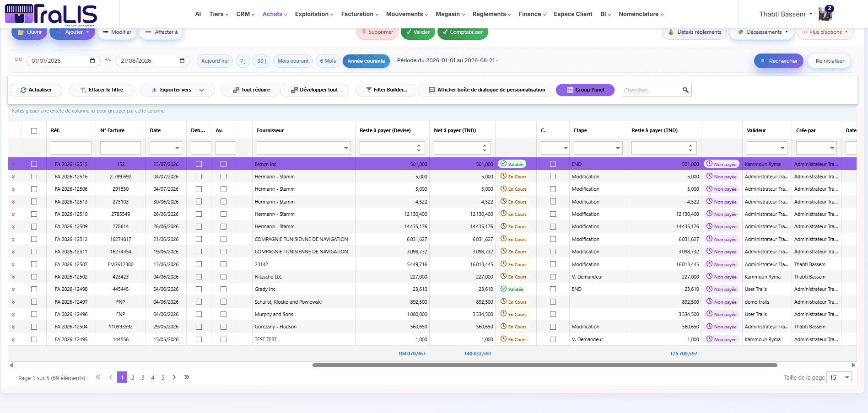Click the TraLIS logo
Image resolution: width=868 pixels, height=413 pixels.
click(x=51, y=14)
